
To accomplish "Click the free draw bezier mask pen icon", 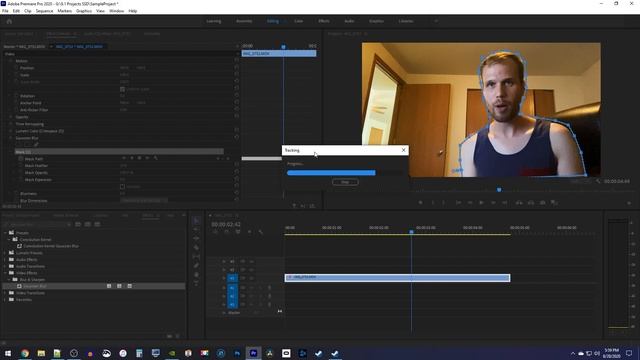I will (x=36, y=144).
